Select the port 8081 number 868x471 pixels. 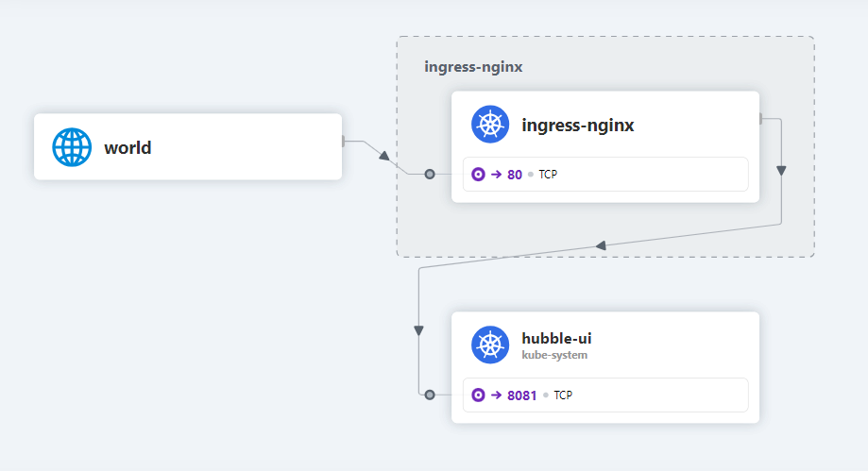[x=521, y=395]
